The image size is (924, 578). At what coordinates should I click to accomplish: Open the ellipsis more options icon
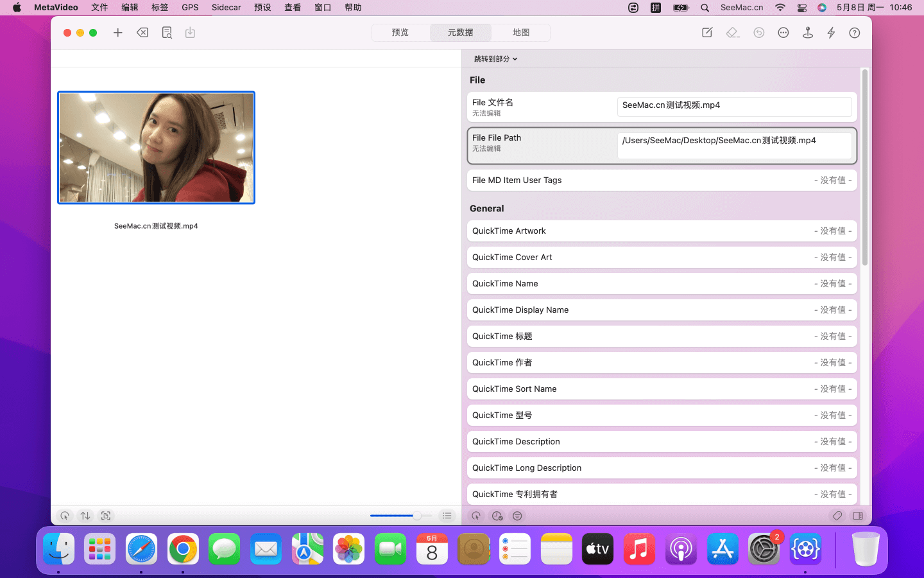click(x=783, y=33)
